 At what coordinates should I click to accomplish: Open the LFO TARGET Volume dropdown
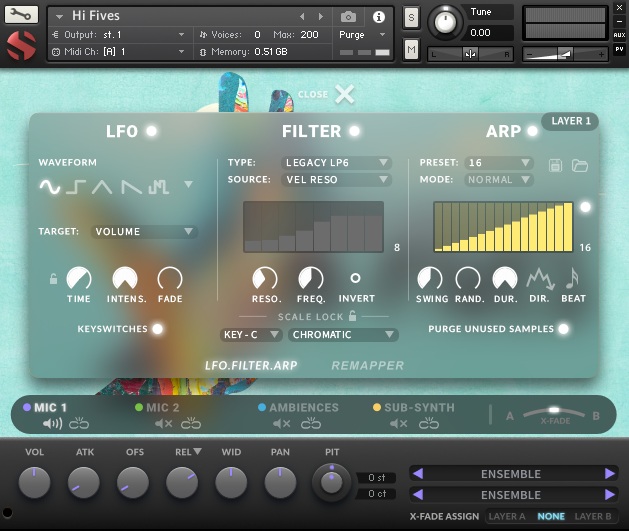click(x=144, y=231)
